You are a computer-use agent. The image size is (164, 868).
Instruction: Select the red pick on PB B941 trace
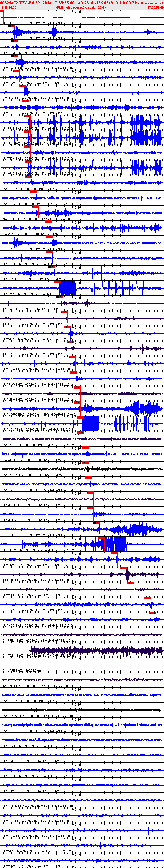click(148, 598)
